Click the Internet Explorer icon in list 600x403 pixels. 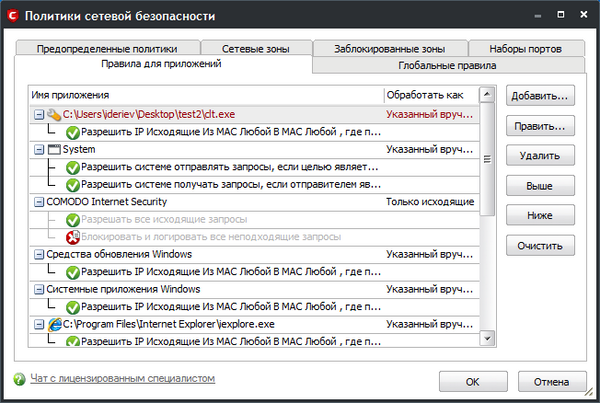point(54,324)
